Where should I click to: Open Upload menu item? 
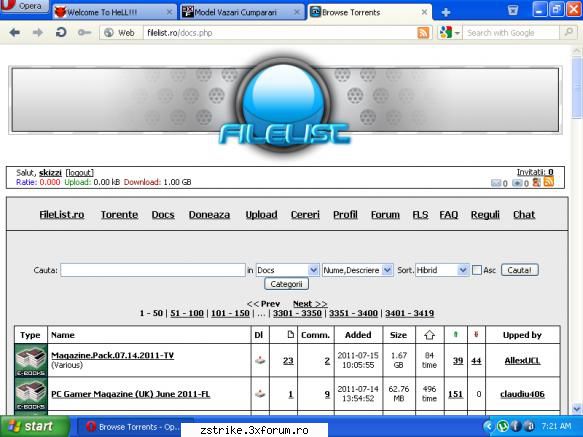tap(261, 215)
